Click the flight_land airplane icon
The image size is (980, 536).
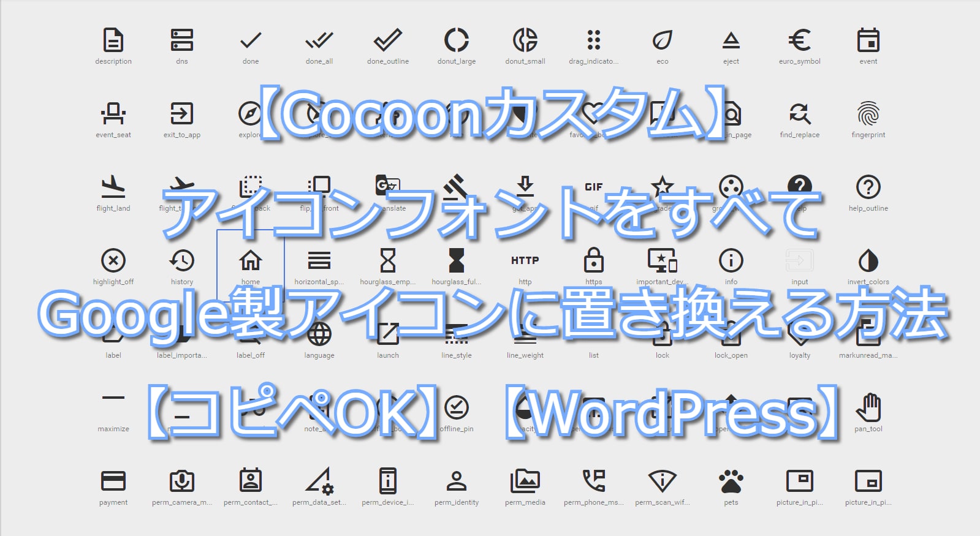[113, 187]
